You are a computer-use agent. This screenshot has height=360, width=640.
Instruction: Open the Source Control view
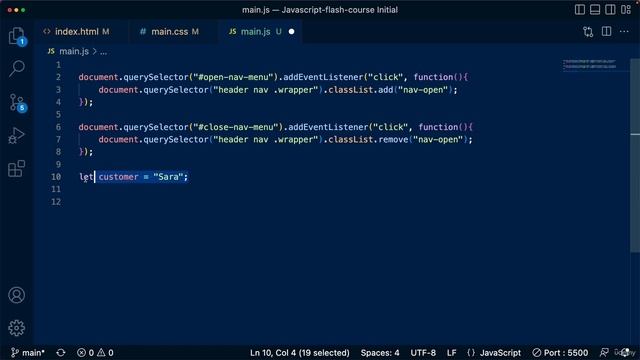click(x=17, y=102)
